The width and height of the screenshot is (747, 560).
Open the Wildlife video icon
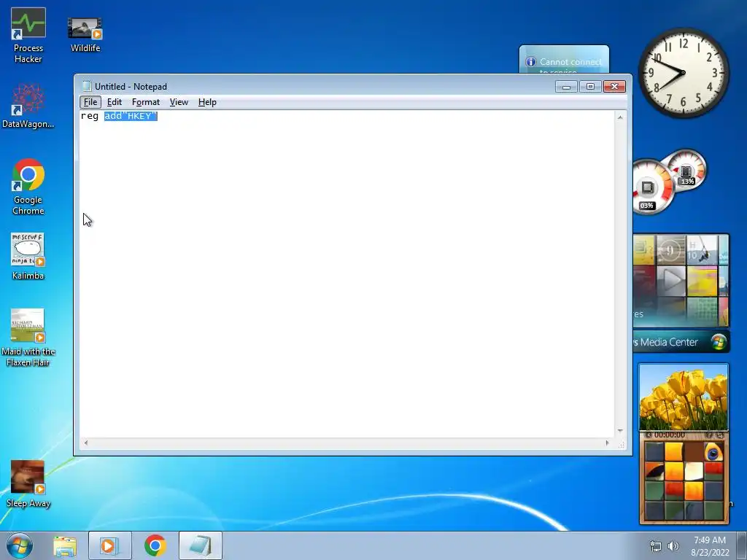tap(85, 34)
